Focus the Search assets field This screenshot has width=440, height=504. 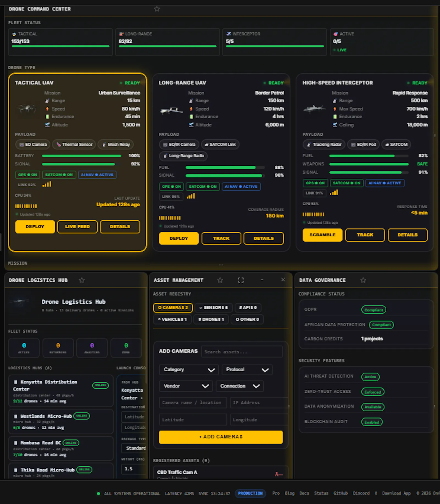[x=242, y=351]
